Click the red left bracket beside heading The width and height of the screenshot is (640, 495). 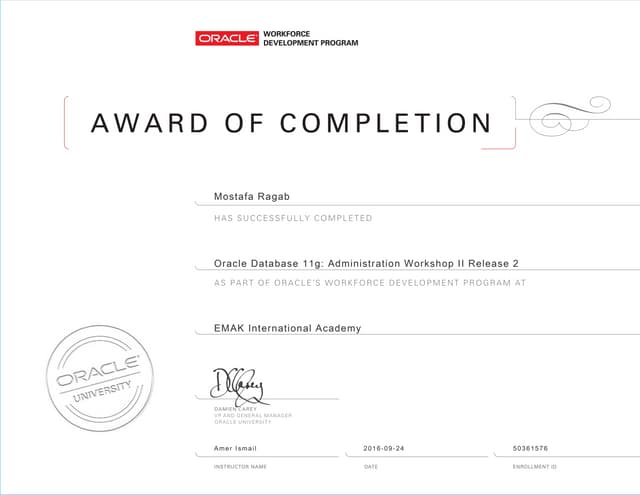pos(66,123)
